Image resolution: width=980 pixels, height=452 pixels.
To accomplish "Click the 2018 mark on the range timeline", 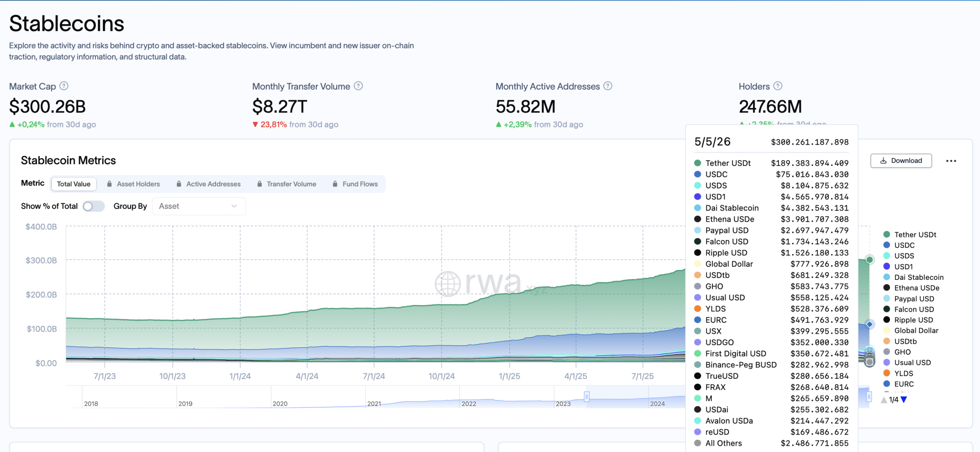I will click(91, 404).
